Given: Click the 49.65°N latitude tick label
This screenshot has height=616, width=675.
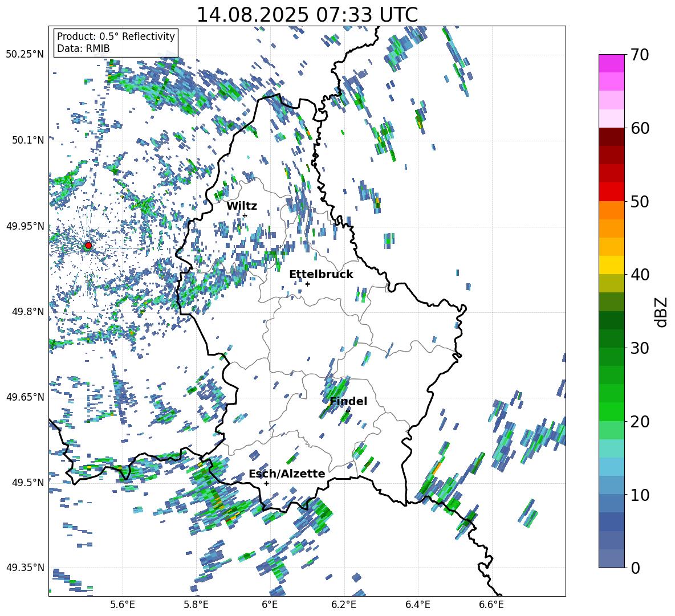Looking at the screenshot, I should 25,397.
